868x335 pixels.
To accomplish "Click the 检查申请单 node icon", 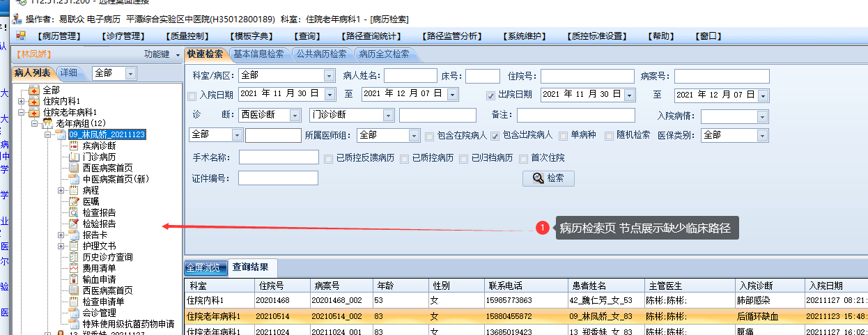I will [74, 302].
